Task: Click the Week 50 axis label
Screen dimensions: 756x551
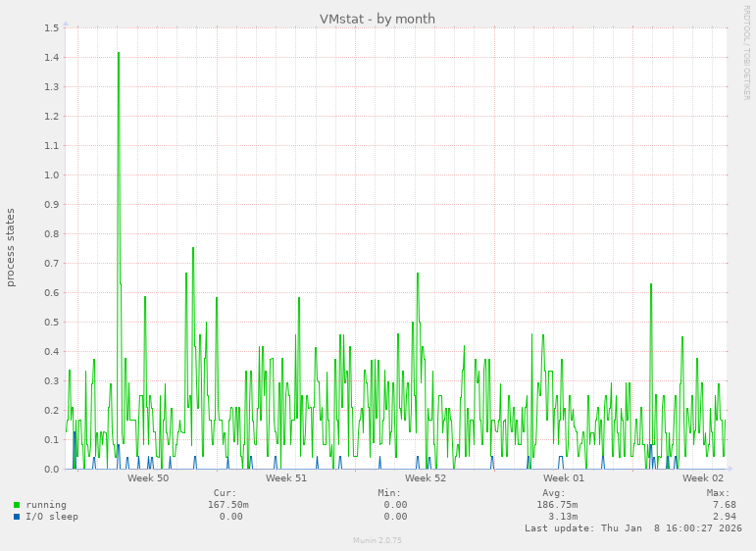Action: 148,477
